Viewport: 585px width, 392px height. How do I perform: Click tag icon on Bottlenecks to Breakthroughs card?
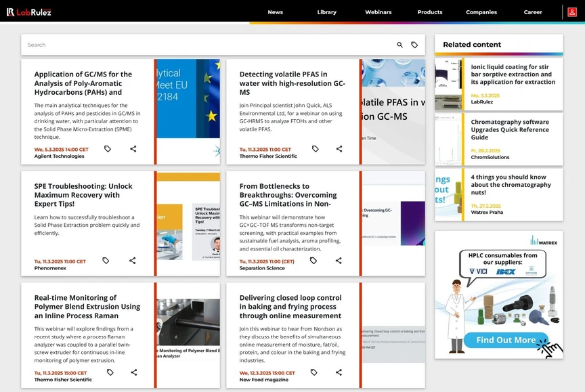(313, 261)
